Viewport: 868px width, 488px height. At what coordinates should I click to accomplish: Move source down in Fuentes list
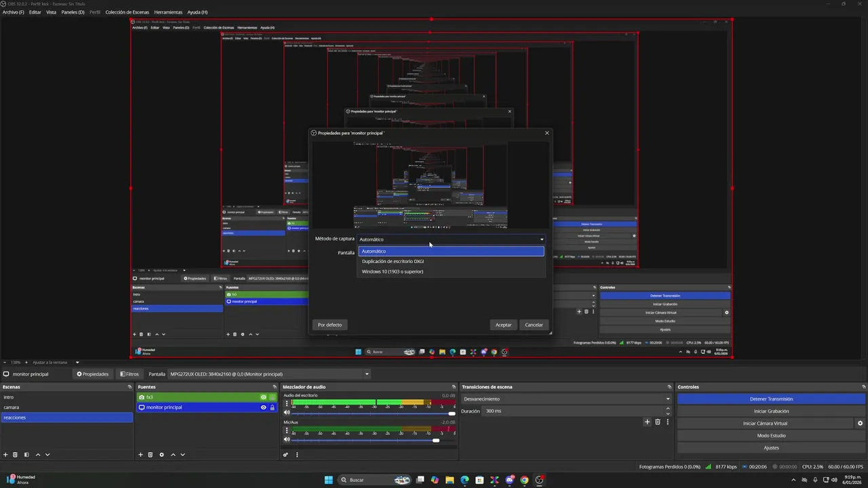click(x=182, y=455)
